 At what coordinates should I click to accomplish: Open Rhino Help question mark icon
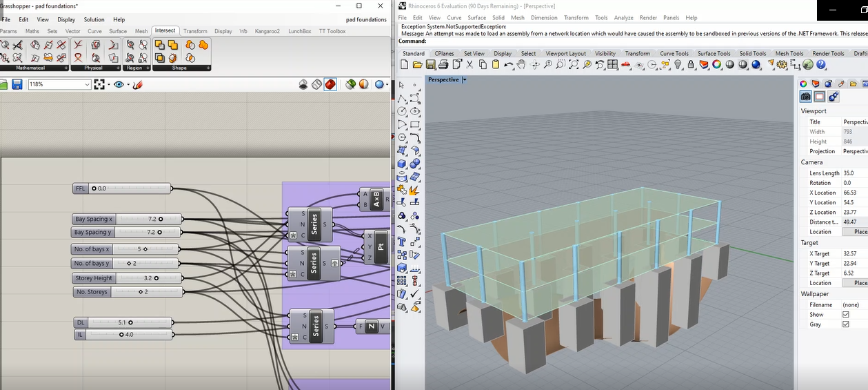coord(821,65)
